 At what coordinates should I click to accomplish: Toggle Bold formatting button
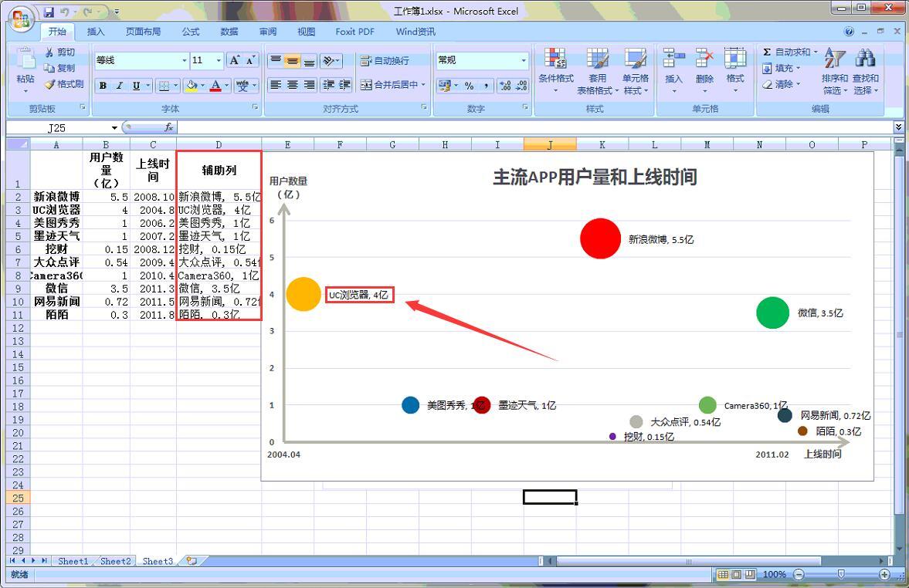point(103,86)
